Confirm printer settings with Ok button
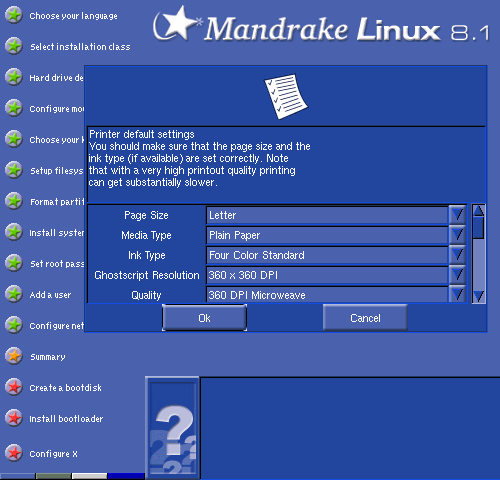The width and height of the screenshot is (500, 480). [204, 318]
